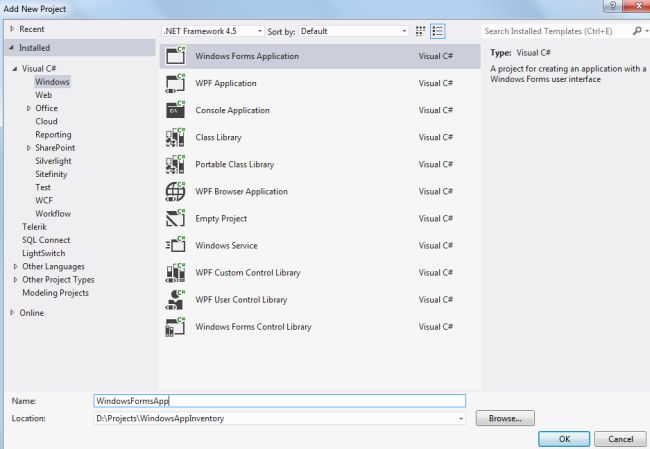
Task: Select the Reporting category
Action: [x=53, y=135]
